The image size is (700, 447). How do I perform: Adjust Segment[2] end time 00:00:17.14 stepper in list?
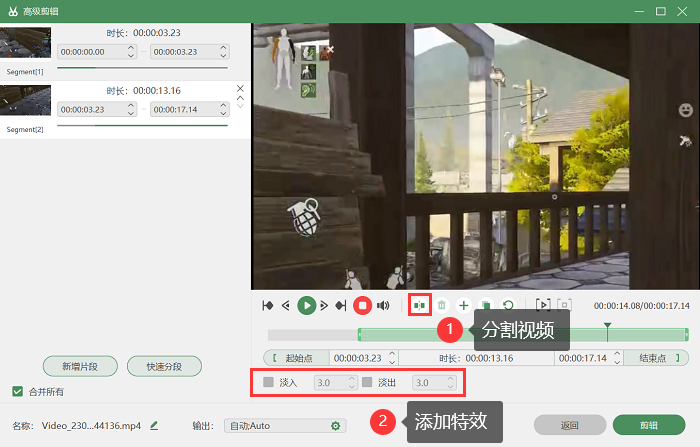(x=223, y=109)
